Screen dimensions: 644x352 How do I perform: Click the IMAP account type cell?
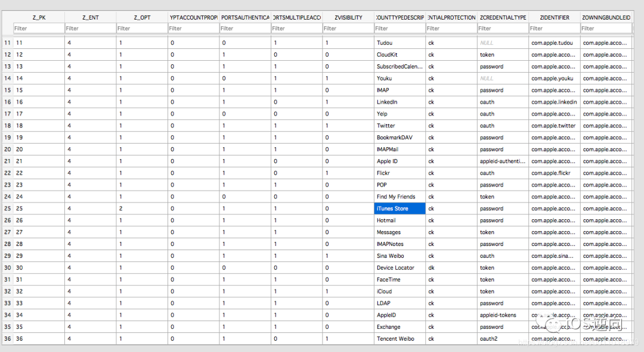400,91
